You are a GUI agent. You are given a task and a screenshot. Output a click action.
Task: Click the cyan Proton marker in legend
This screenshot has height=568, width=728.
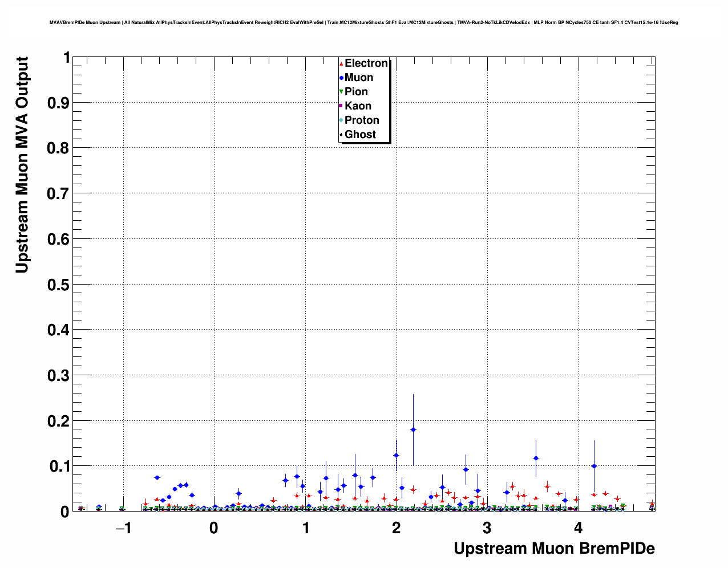click(341, 120)
